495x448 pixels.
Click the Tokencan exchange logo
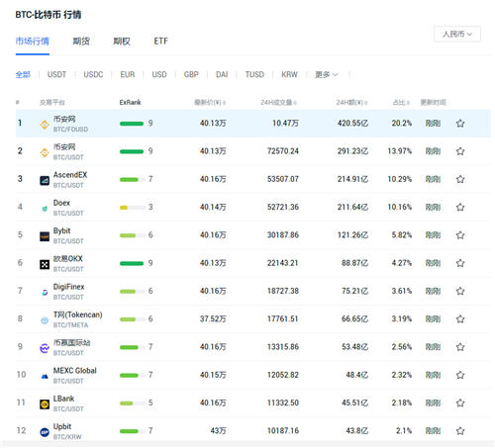[45, 320]
